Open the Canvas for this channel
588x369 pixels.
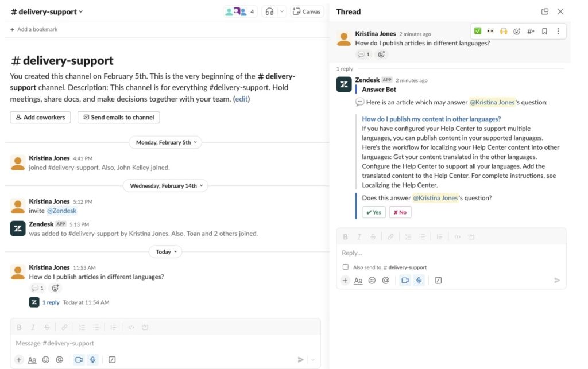click(x=307, y=11)
